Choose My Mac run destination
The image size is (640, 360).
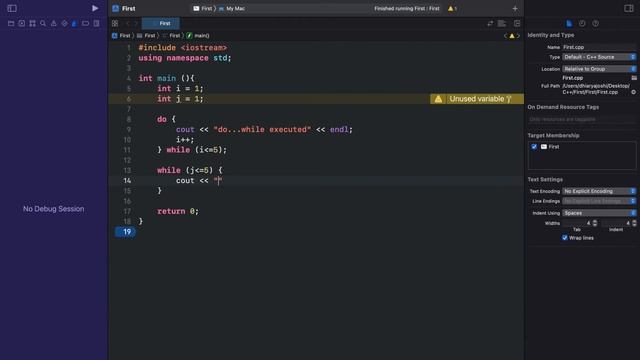[232, 9]
